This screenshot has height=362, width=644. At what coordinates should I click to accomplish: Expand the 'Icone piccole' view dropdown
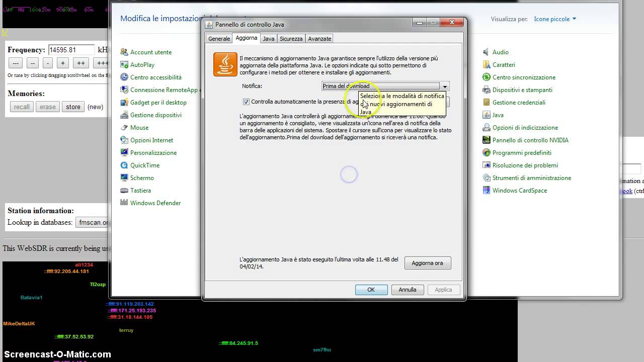[555, 19]
